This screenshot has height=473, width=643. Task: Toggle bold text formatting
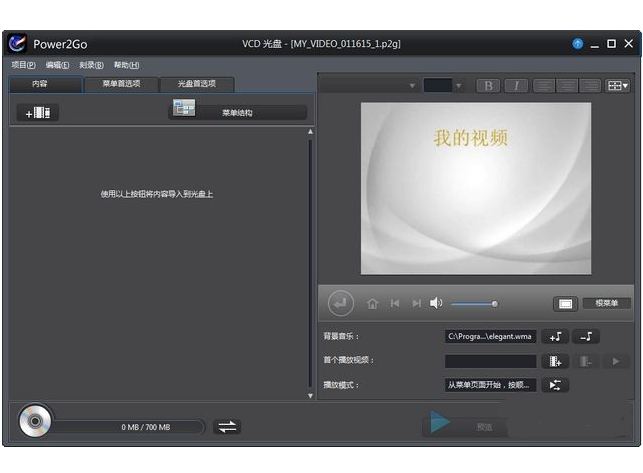pyautogui.click(x=488, y=86)
